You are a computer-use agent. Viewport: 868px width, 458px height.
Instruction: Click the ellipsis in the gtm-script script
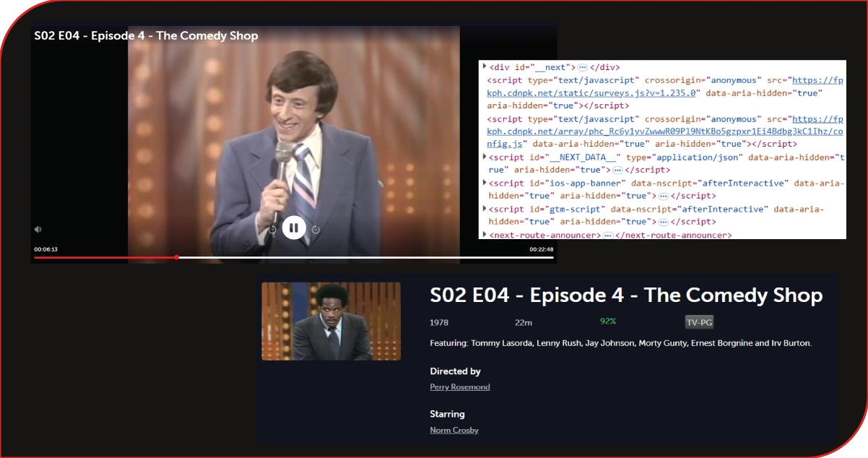point(663,222)
